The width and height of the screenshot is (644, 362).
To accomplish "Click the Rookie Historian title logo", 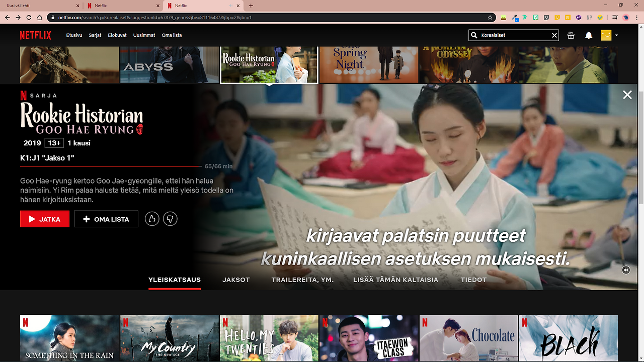I will tap(82, 118).
